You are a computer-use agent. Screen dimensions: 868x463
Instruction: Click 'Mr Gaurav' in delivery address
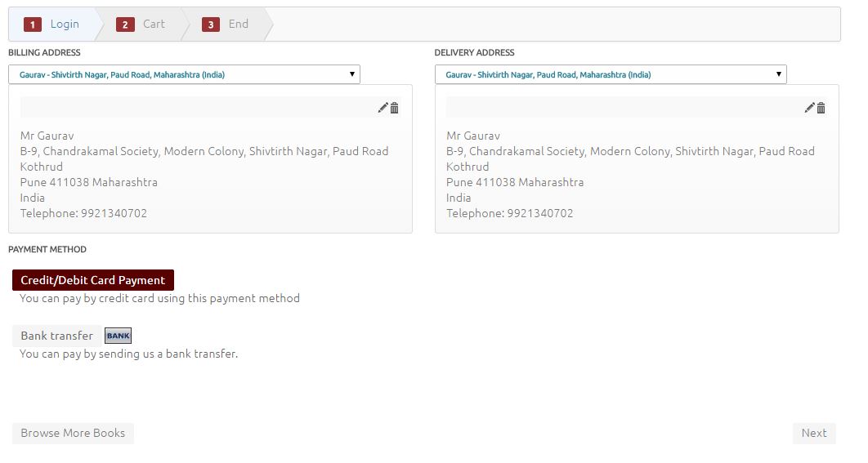click(473, 136)
